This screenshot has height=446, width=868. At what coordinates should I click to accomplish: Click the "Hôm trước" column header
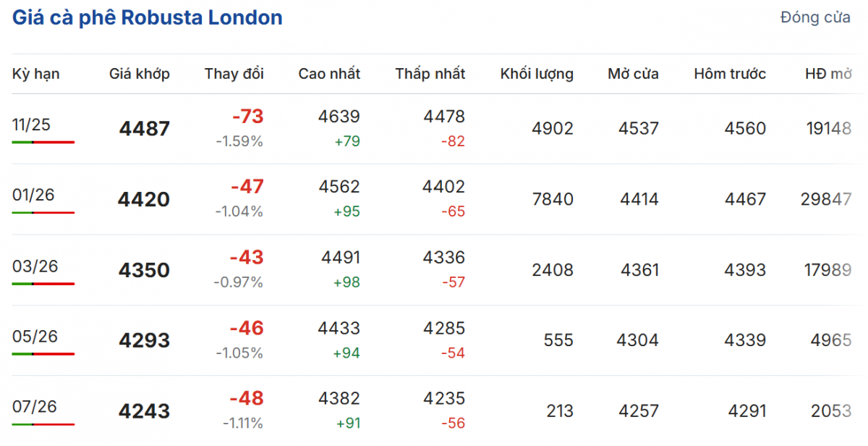(730, 74)
